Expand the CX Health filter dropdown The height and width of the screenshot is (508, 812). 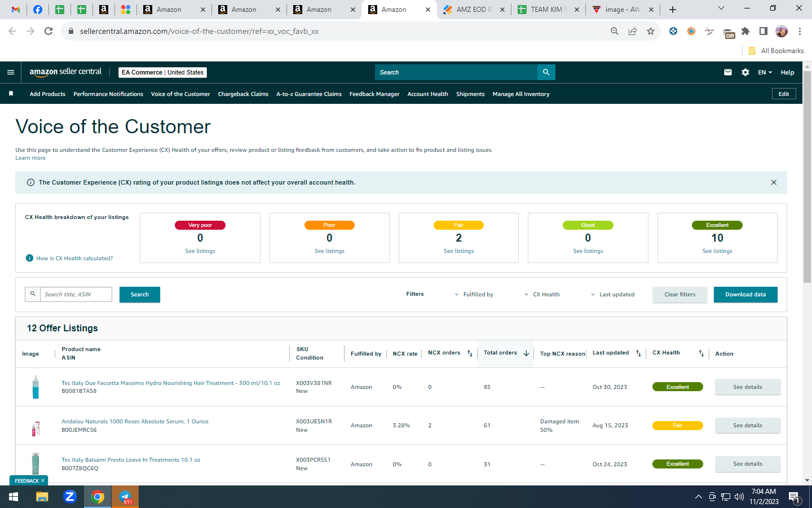coord(542,295)
